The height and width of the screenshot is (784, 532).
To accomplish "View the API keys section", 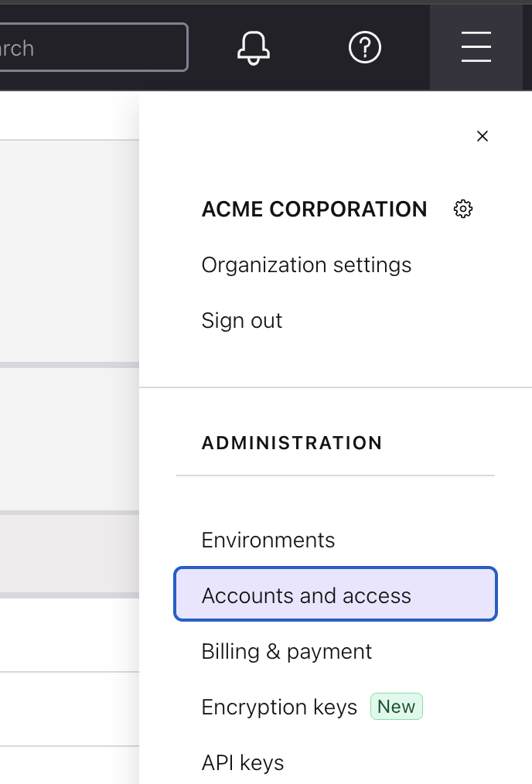I will pos(243,762).
